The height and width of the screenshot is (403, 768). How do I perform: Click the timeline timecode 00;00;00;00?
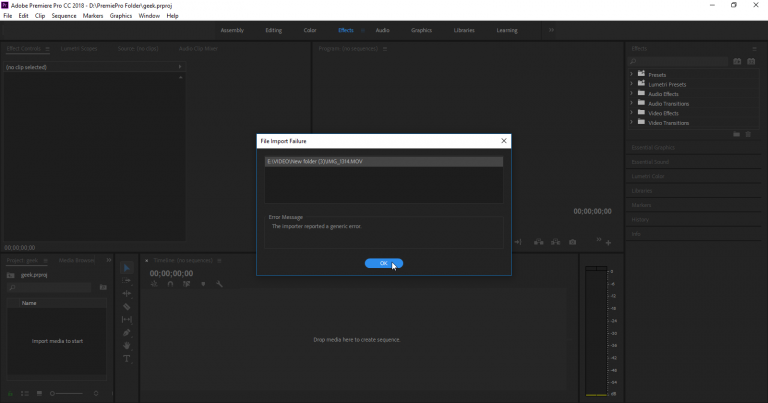coord(171,273)
